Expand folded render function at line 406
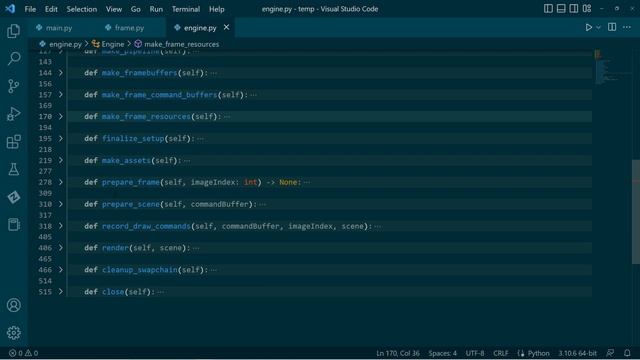This screenshot has width=640, height=360. [x=61, y=248]
